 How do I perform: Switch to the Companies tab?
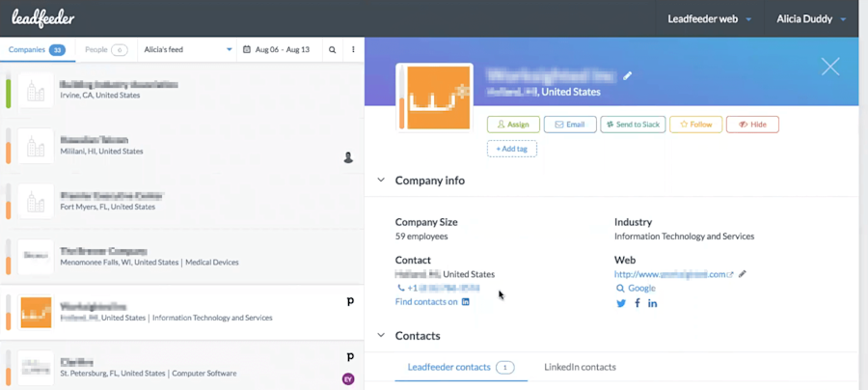pyautogui.click(x=37, y=50)
